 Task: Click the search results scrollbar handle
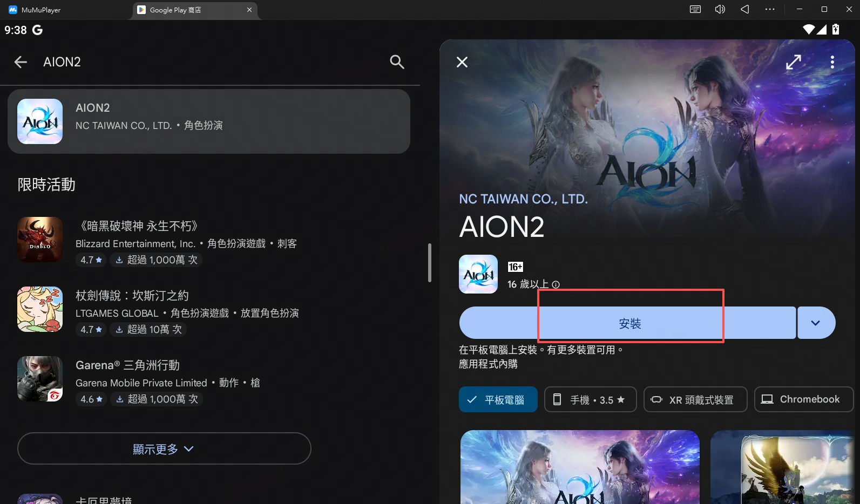(x=430, y=262)
